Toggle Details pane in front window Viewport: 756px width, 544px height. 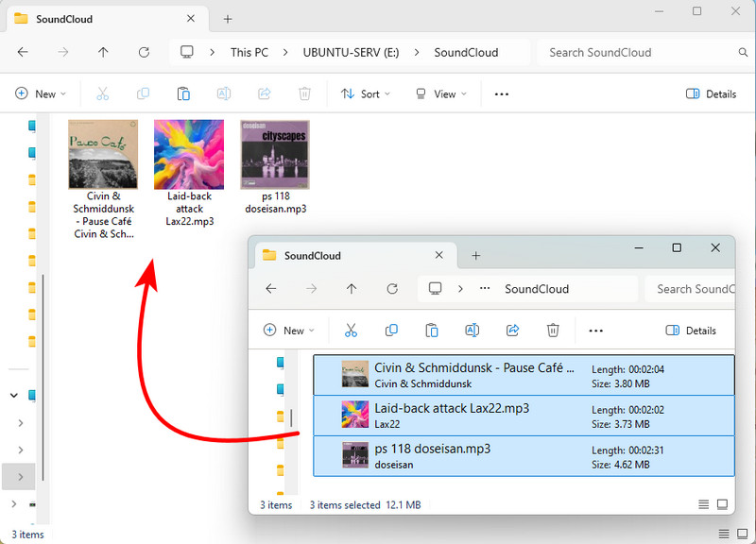(x=691, y=331)
